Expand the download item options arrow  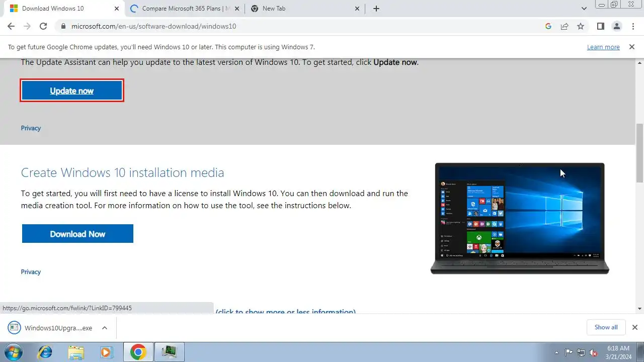(104, 328)
